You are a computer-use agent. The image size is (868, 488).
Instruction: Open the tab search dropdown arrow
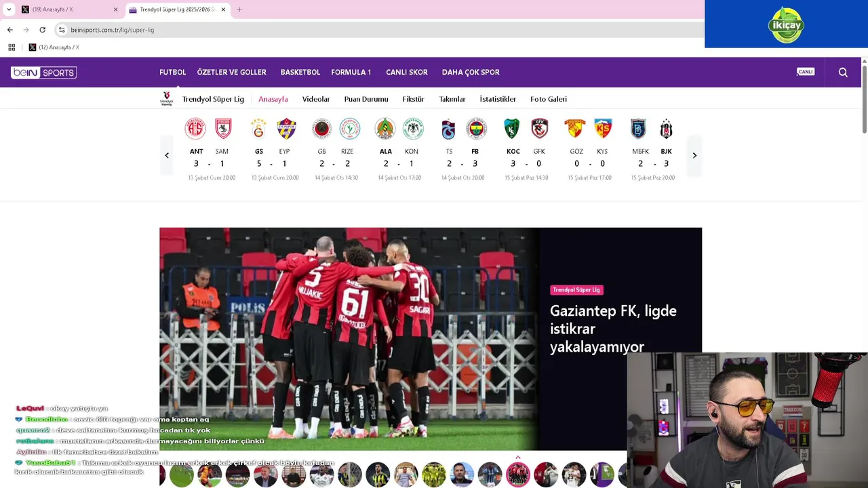pyautogui.click(x=9, y=9)
